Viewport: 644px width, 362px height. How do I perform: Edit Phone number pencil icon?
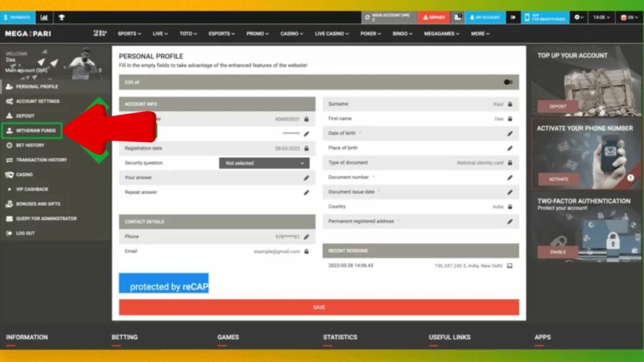[306, 237]
